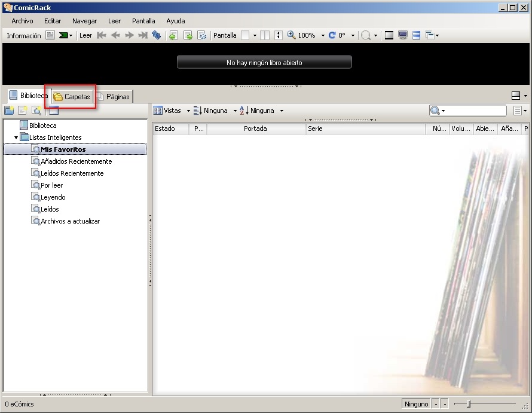This screenshot has height=413, width=532.
Task: Toggle the fit height page icon
Action: [x=278, y=35]
